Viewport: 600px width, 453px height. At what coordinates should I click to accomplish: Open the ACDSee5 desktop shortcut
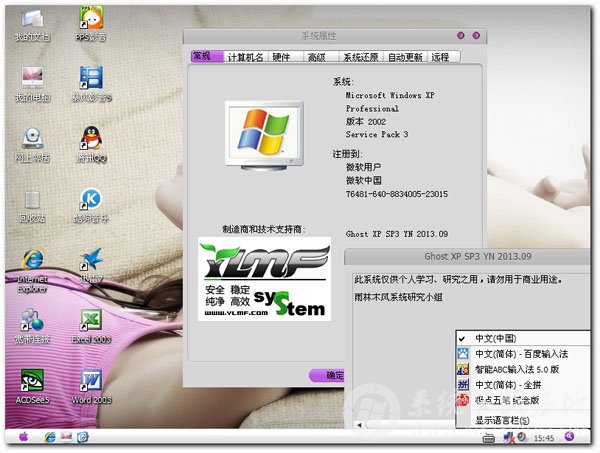pos(32,386)
